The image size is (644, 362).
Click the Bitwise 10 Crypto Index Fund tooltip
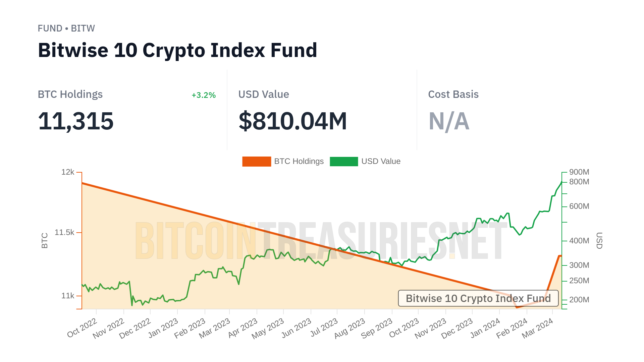click(478, 298)
